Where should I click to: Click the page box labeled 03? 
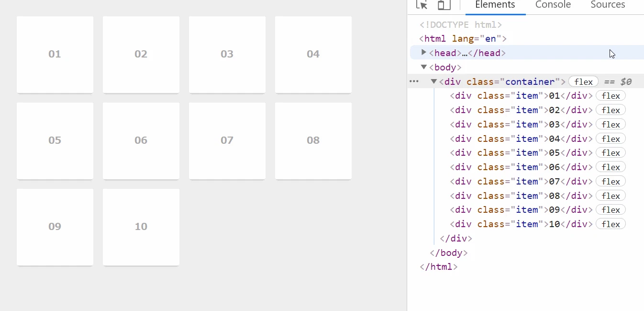(x=227, y=55)
